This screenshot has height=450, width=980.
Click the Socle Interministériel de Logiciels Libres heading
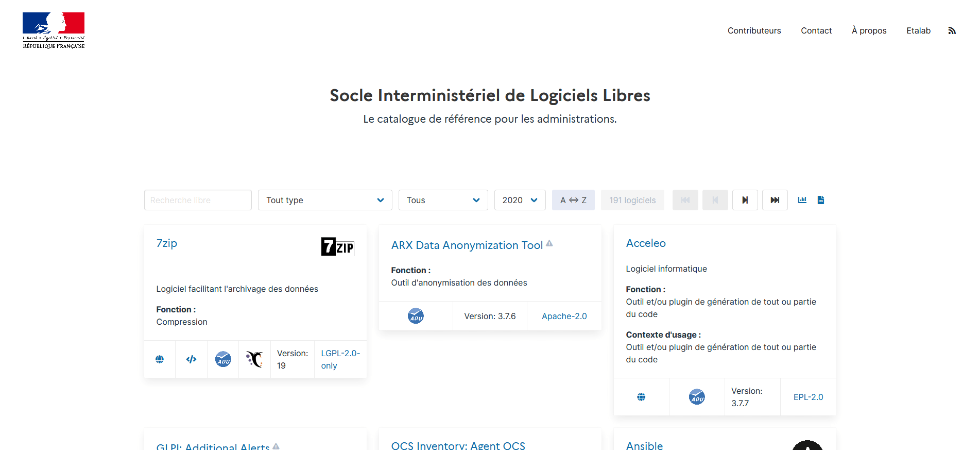[x=490, y=95]
